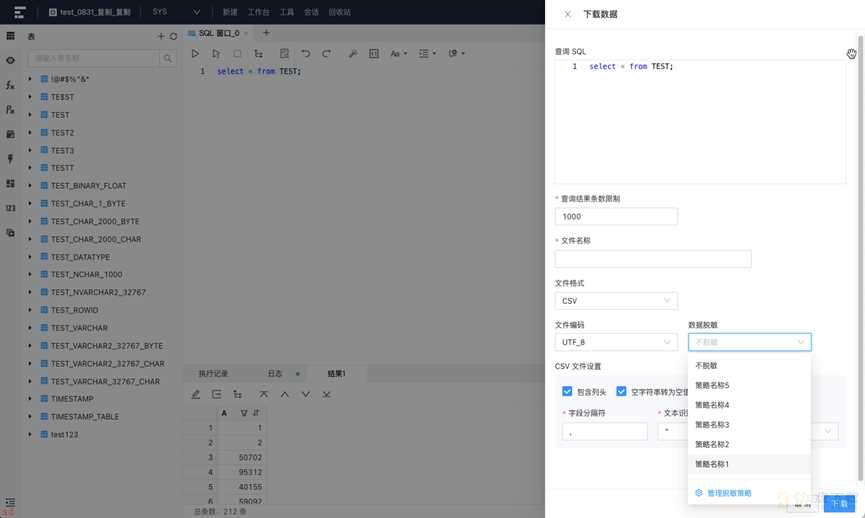The height and width of the screenshot is (518, 865).
Task: Open the last toolbar dropdown in editor
Action: coord(456,54)
